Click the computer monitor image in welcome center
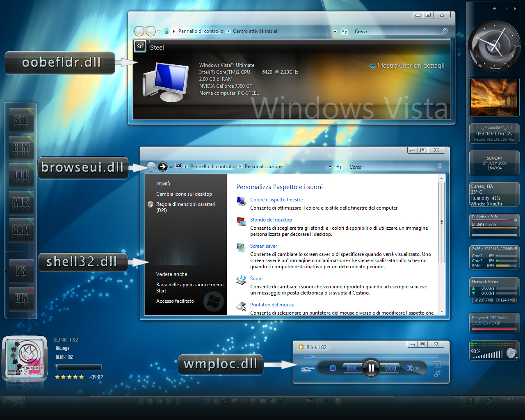 166,82
